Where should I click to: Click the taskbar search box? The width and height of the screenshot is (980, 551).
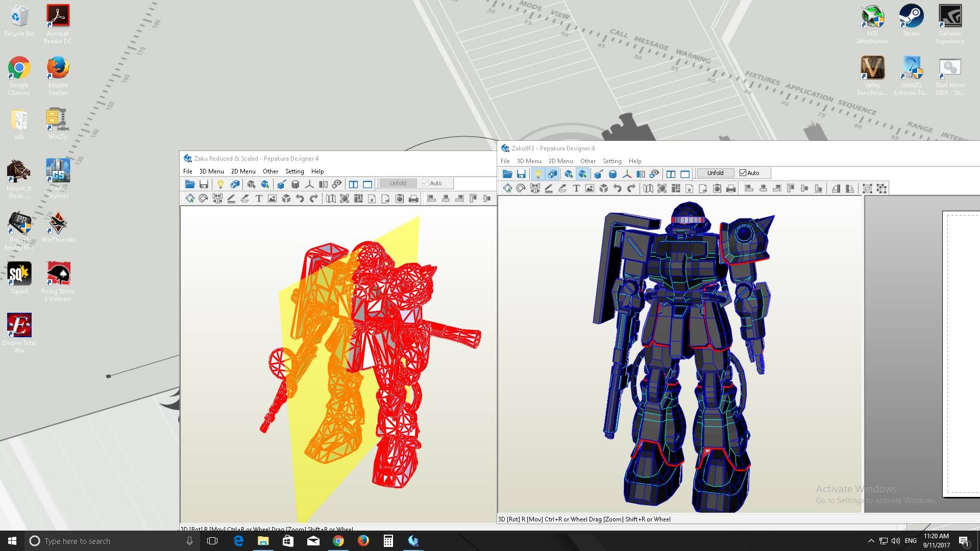point(112,541)
